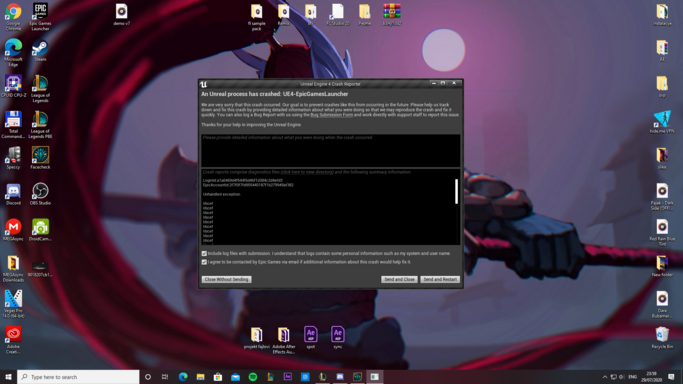Select demo v7 file on desktop

tap(122, 14)
